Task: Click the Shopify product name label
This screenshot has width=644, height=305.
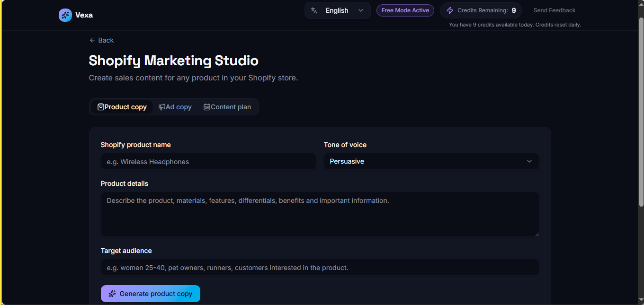Action: click(136, 145)
